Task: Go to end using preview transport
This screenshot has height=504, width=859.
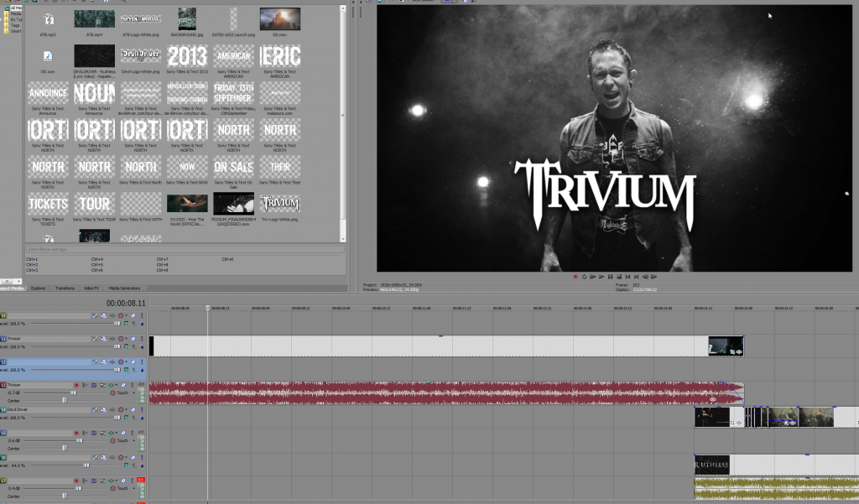Action: tap(636, 277)
